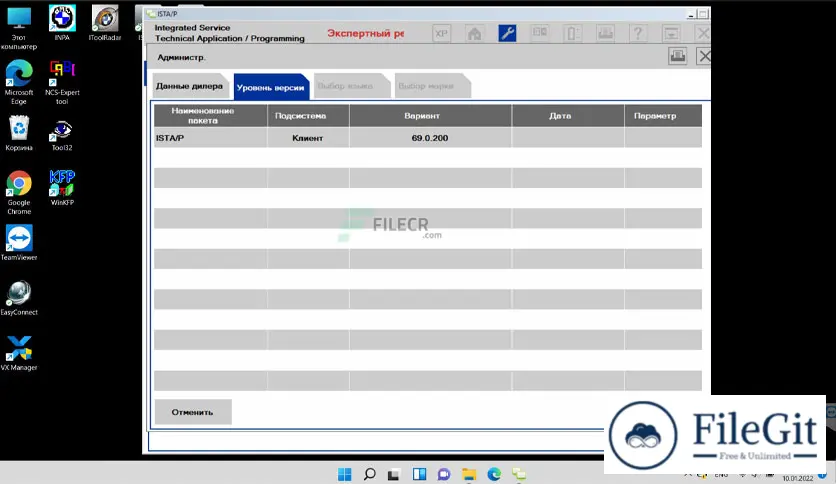This screenshot has height=484, width=836.
Task: Launch Google Chrome from desktop
Action: tap(19, 192)
